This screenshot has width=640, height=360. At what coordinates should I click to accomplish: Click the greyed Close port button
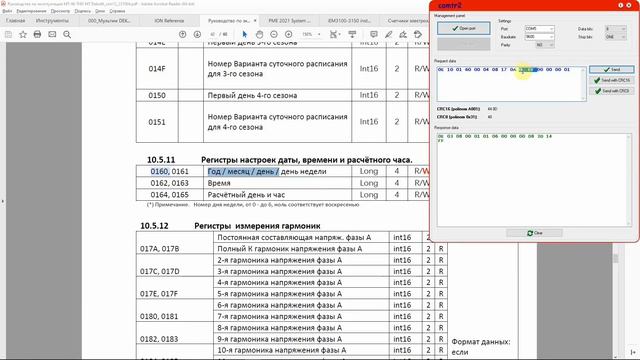pos(464,44)
